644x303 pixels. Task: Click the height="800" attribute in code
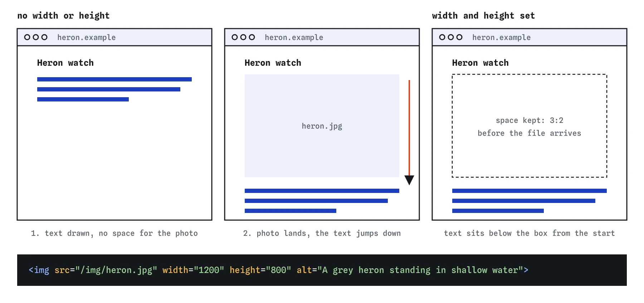260,270
